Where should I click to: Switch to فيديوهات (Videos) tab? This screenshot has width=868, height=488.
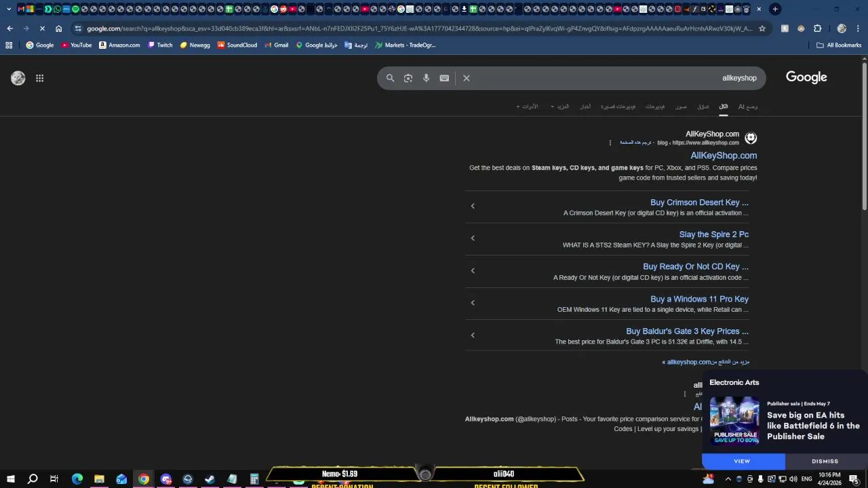coord(655,106)
